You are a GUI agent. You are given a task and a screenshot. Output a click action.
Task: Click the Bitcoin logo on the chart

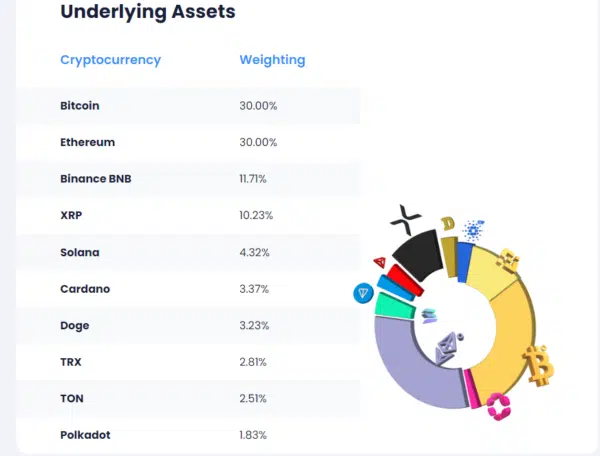coord(539,366)
